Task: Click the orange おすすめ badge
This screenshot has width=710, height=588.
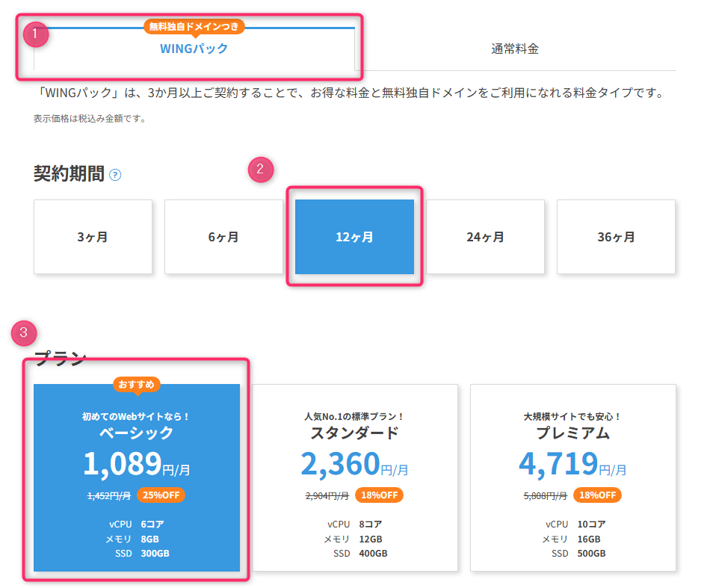Action: click(137, 385)
